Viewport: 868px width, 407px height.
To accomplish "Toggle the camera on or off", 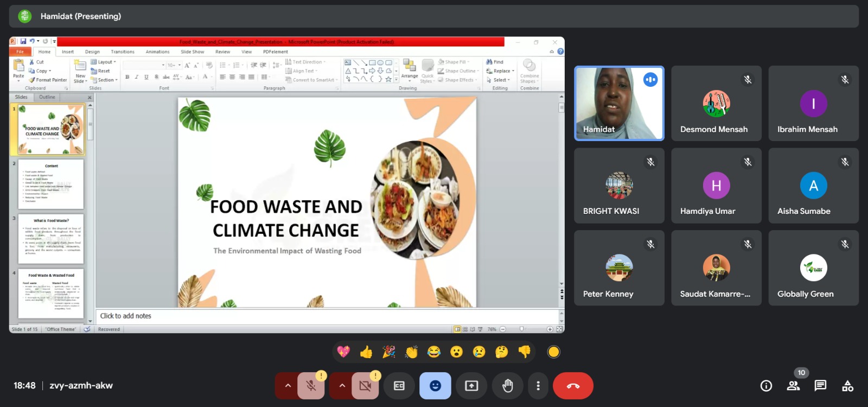I will [x=365, y=386].
